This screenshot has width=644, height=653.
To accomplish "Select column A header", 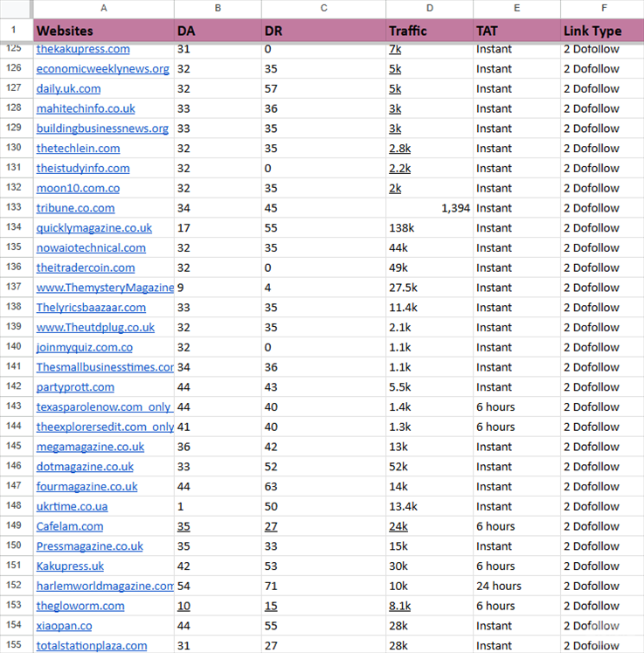I will pyautogui.click(x=104, y=9).
